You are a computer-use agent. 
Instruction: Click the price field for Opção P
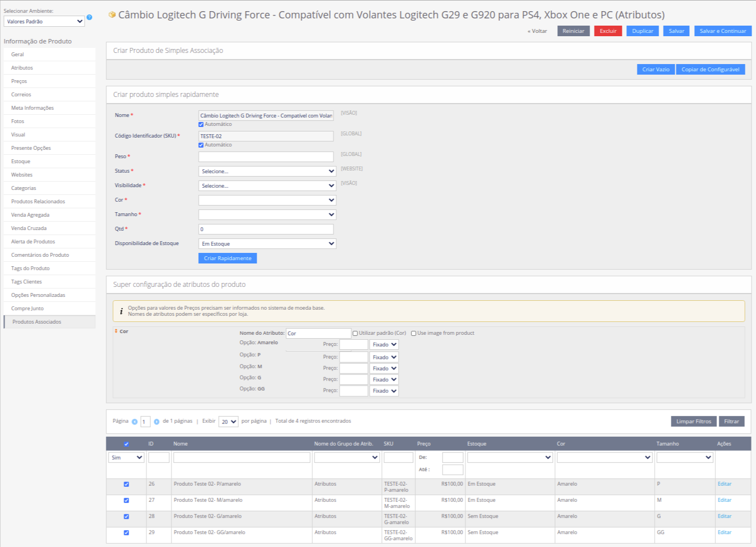tap(354, 357)
